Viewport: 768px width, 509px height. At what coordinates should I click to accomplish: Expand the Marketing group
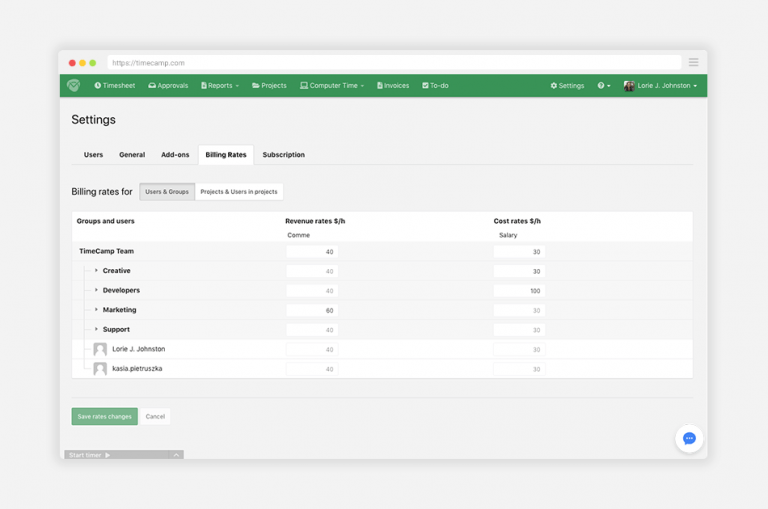97,310
